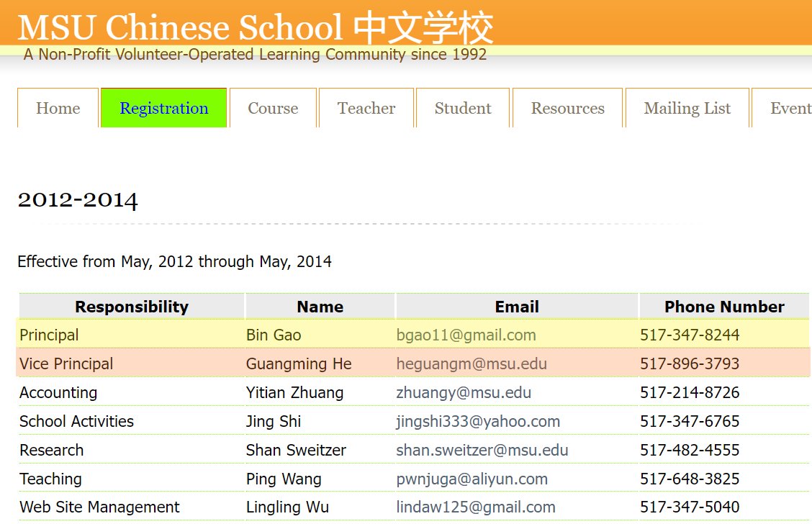812x524 pixels.
Task: Switch to the Course tab
Action: [273, 108]
